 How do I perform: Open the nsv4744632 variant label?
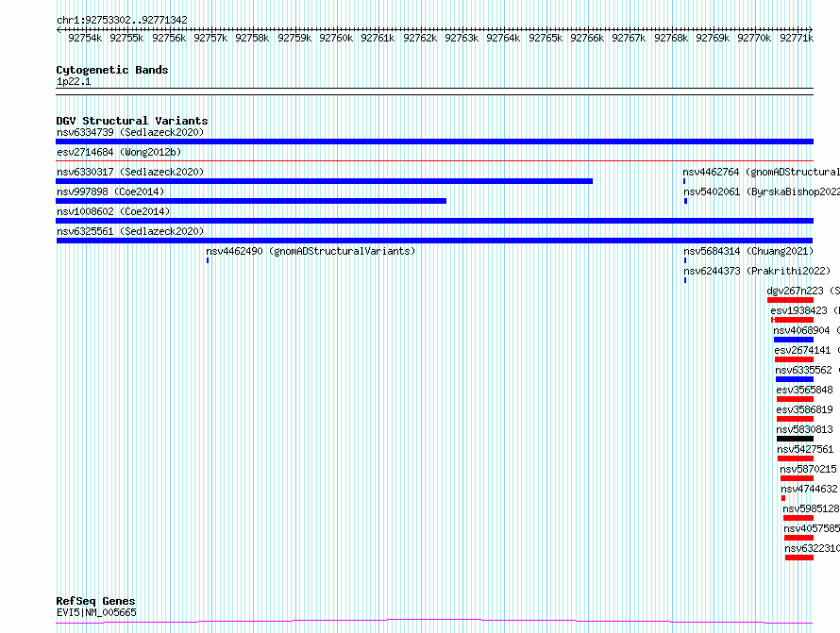coord(809,489)
